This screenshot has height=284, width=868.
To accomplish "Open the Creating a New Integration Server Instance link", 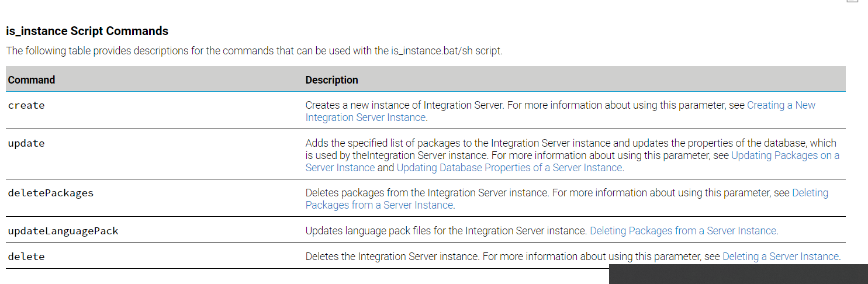I will [x=781, y=106].
